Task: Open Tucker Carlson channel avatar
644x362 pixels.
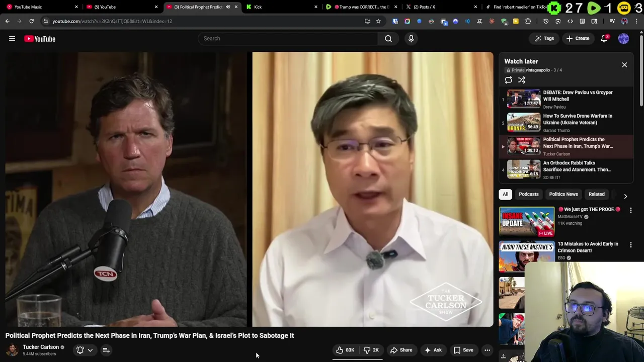Action: point(12,350)
